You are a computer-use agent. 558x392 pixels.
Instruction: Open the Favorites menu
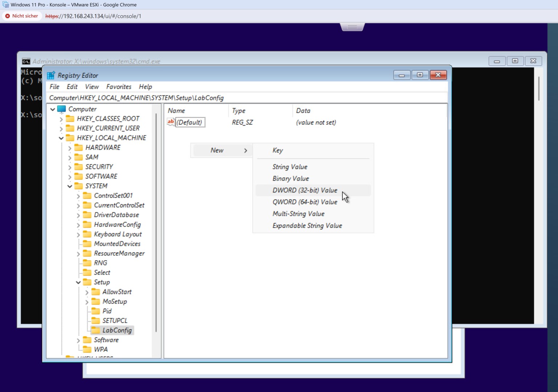point(119,87)
